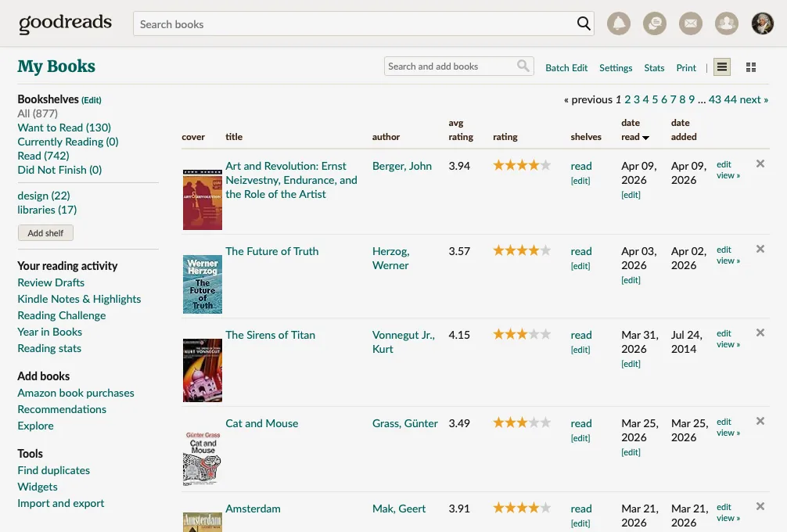Image resolution: width=787 pixels, height=532 pixels.
Task: Remove Amsterdam from my books
Action: click(760, 506)
